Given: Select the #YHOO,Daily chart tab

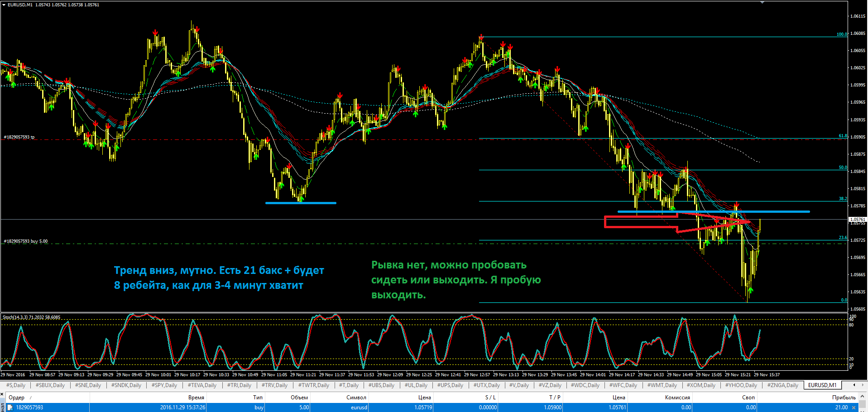Looking at the screenshot, I should tap(741, 385).
